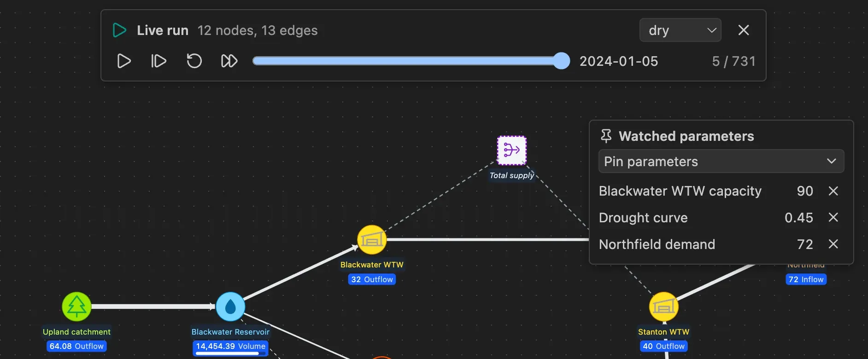Image resolution: width=868 pixels, height=359 pixels.
Task: Fast-forward the simulation run
Action: (229, 61)
